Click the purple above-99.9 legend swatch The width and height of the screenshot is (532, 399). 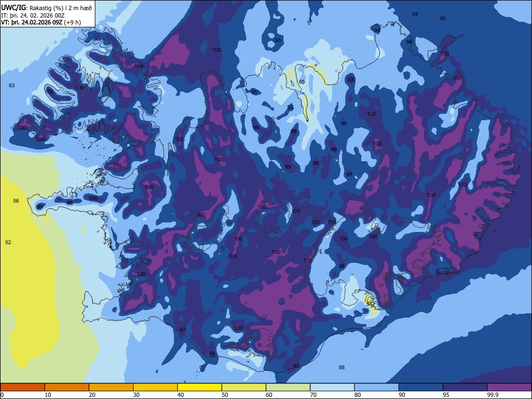(x=509, y=387)
